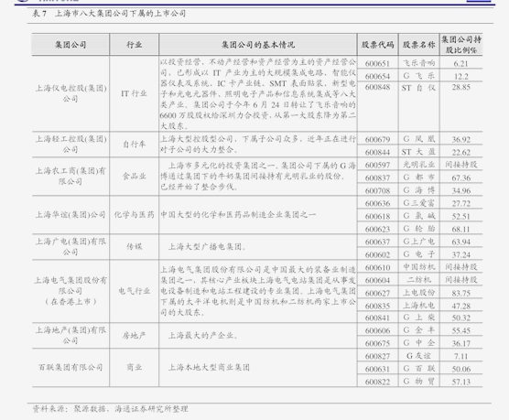Screen dimensions: 509x420
Task: Click stock name '上电股份'
Action: pyautogui.click(x=418, y=293)
